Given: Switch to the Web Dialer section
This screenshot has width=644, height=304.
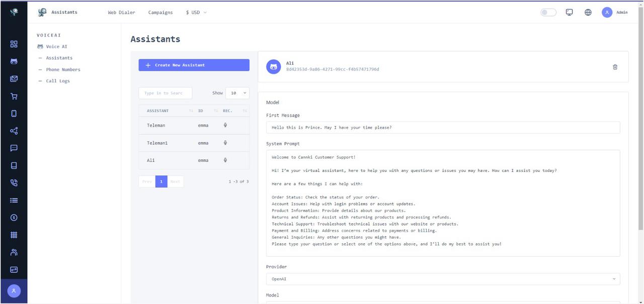Looking at the screenshot, I should [121, 12].
